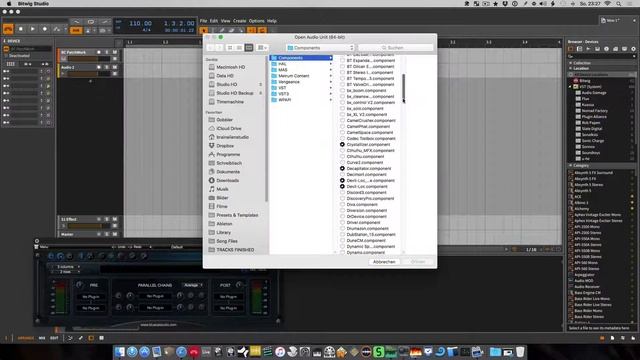Select Nomad Factory in Browser locations
Screen dimensions: 640x360
click(x=595, y=111)
